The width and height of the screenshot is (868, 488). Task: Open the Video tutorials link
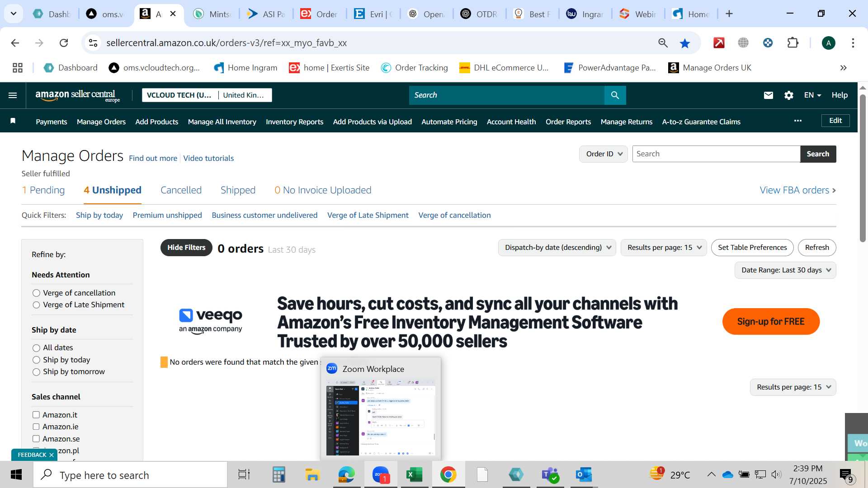coord(208,158)
